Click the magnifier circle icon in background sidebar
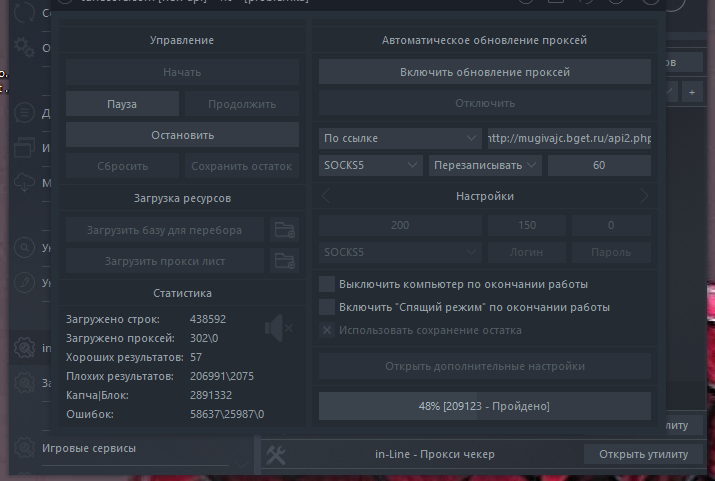The image size is (715, 481). [24, 248]
